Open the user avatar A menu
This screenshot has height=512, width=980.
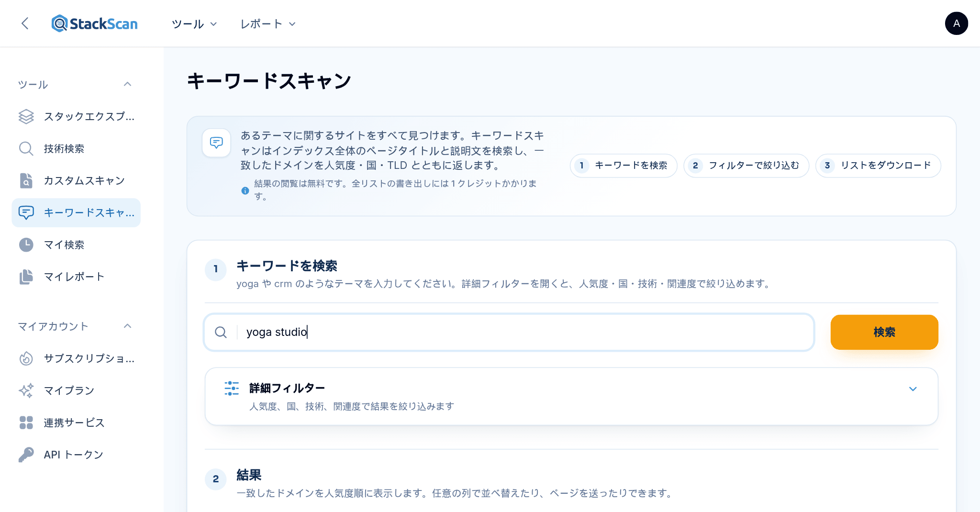point(956,23)
